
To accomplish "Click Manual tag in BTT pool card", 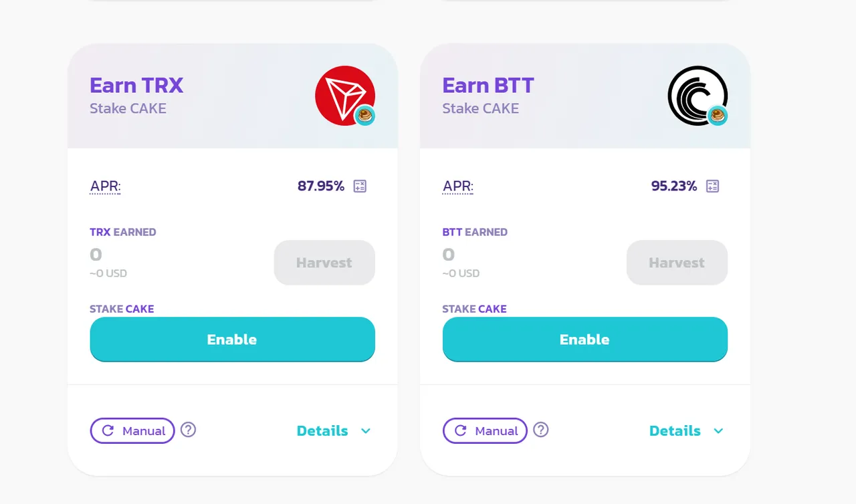I will tap(485, 431).
